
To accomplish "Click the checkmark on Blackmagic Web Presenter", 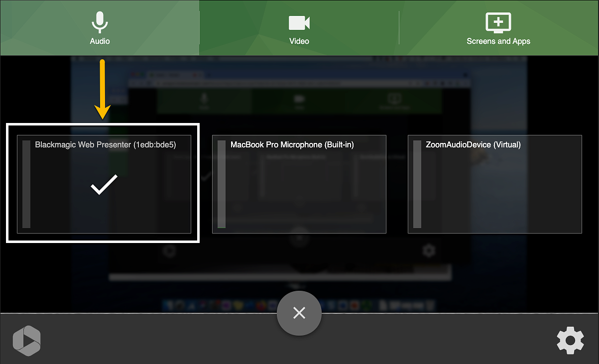I will click(x=104, y=184).
